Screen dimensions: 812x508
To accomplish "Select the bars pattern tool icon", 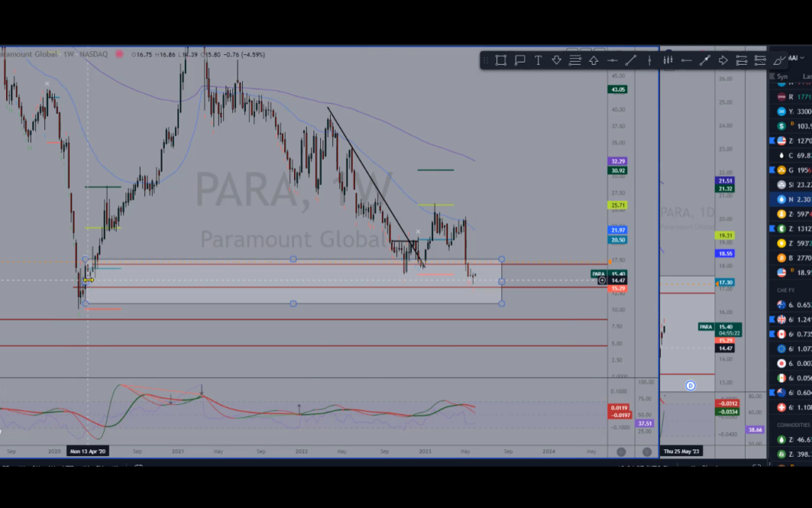I will point(668,61).
